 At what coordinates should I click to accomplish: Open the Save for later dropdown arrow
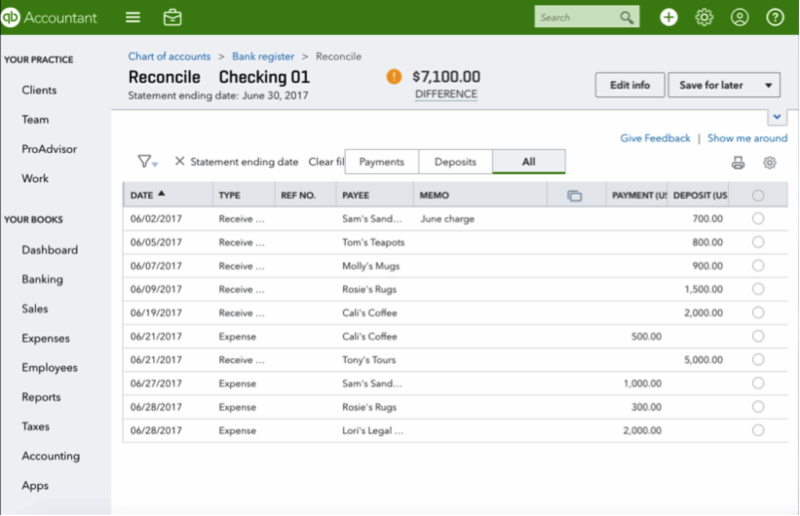point(767,85)
